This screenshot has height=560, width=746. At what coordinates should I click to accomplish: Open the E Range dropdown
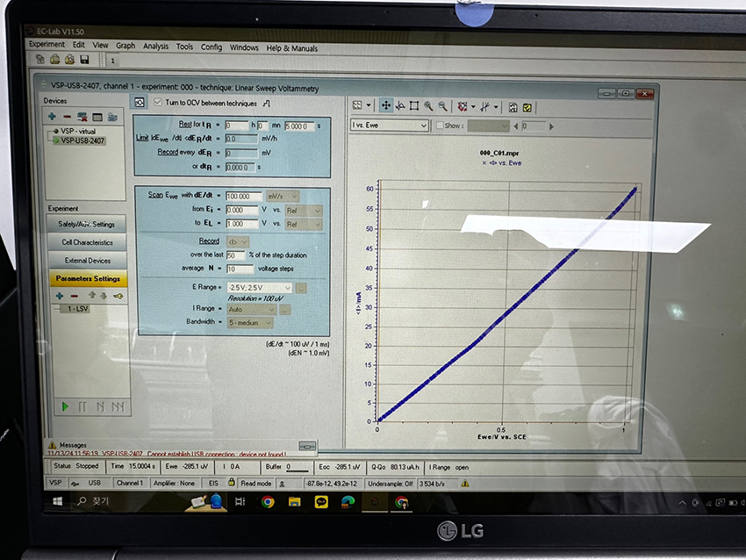(260, 287)
